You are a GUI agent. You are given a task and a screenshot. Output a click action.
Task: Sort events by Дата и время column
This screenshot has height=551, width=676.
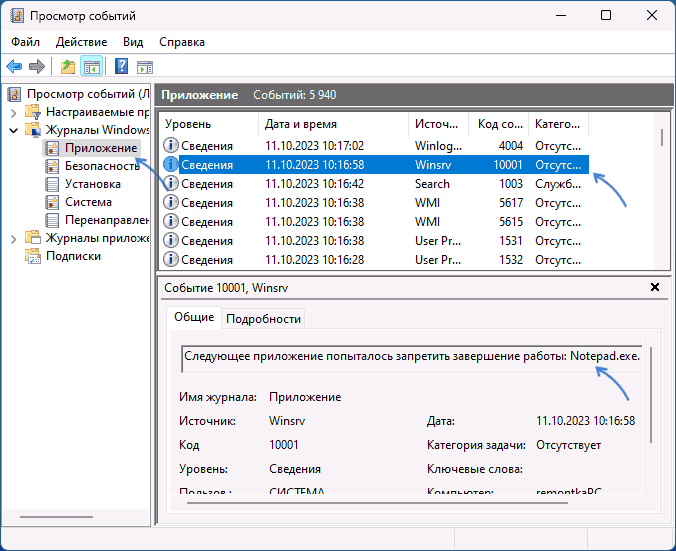tap(300, 124)
